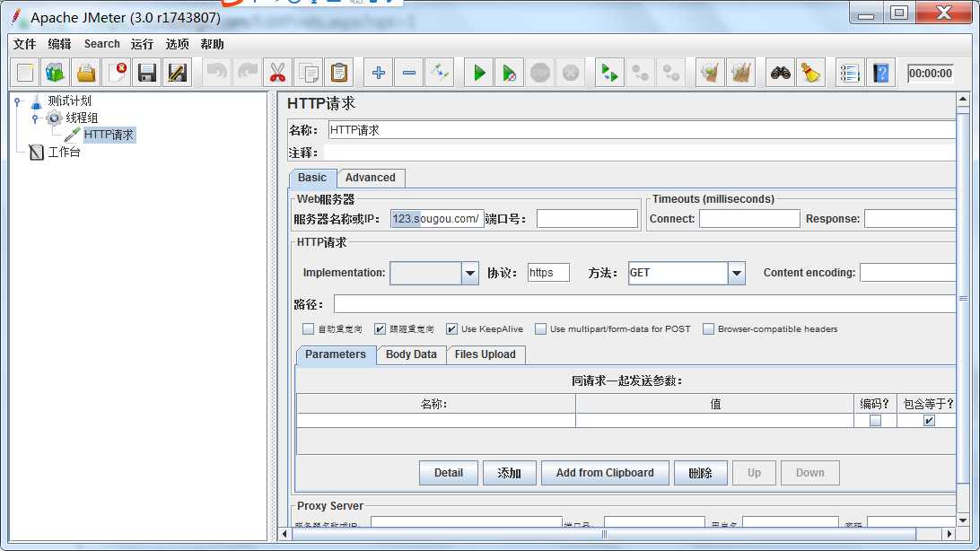The width and height of the screenshot is (980, 551).
Task: Collapse the 线程组 tree node
Action: [35, 118]
